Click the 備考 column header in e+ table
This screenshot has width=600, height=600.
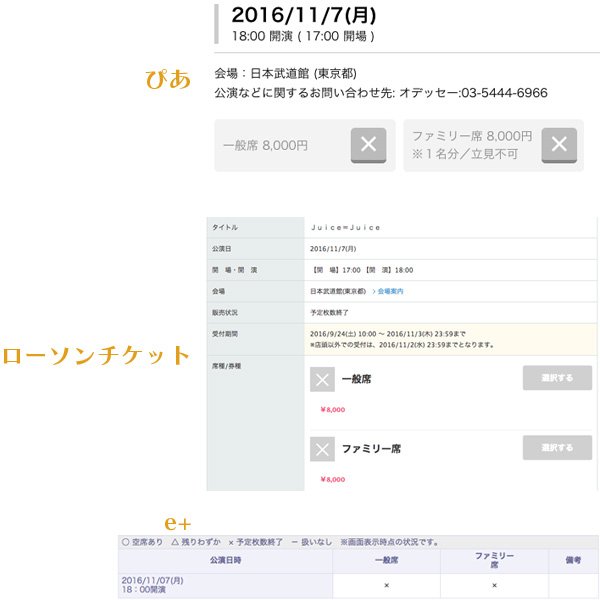coord(573,560)
